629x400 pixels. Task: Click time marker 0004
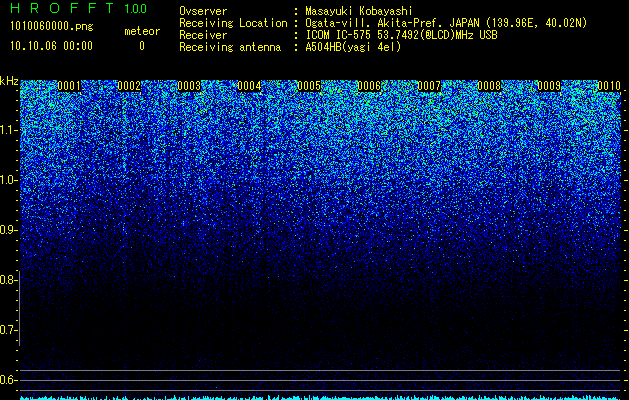click(249, 86)
